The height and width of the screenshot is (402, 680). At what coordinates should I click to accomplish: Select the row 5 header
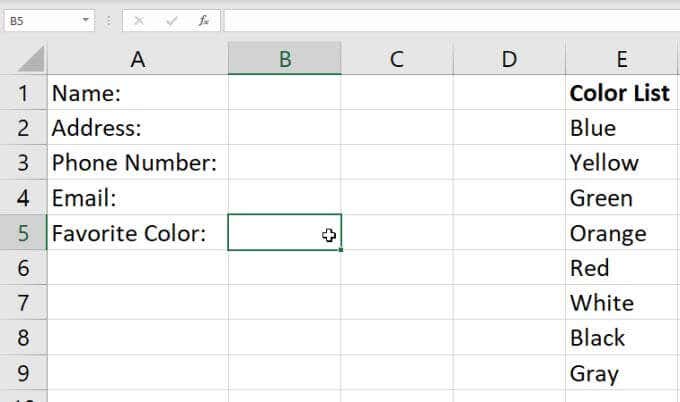click(23, 233)
